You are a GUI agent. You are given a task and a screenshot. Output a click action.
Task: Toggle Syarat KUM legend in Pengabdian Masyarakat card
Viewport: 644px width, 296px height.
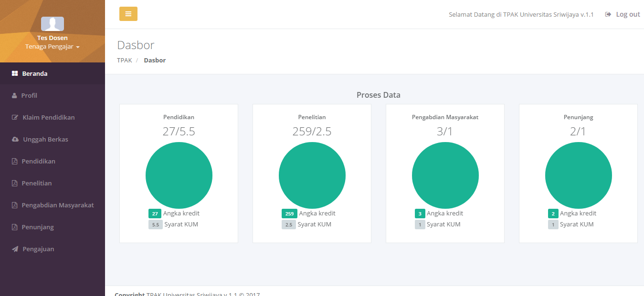coord(437,225)
